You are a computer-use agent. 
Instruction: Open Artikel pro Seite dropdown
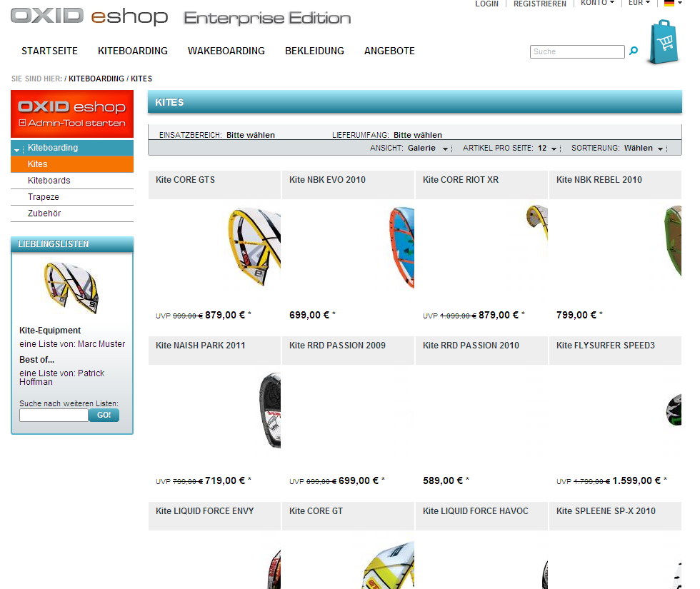coord(509,148)
